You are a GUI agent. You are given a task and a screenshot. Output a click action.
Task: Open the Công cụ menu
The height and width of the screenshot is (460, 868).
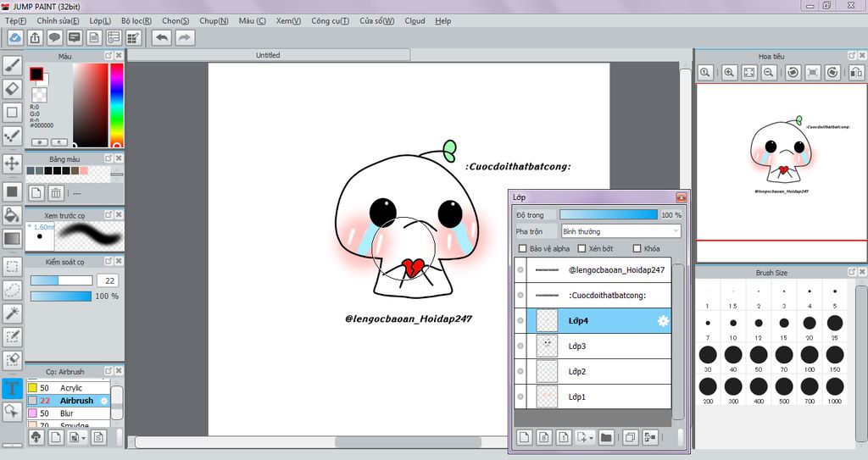coord(330,20)
